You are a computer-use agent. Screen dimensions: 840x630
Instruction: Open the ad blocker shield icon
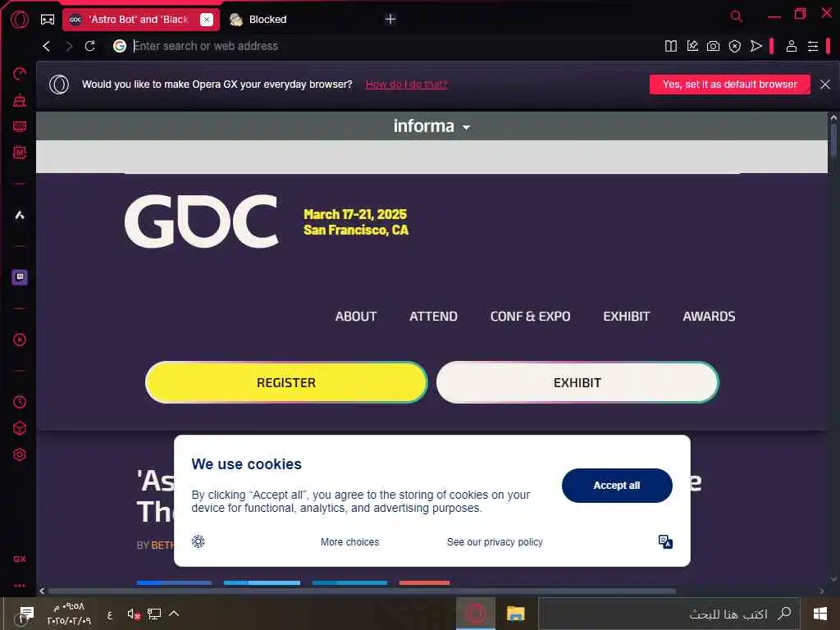tap(734, 46)
